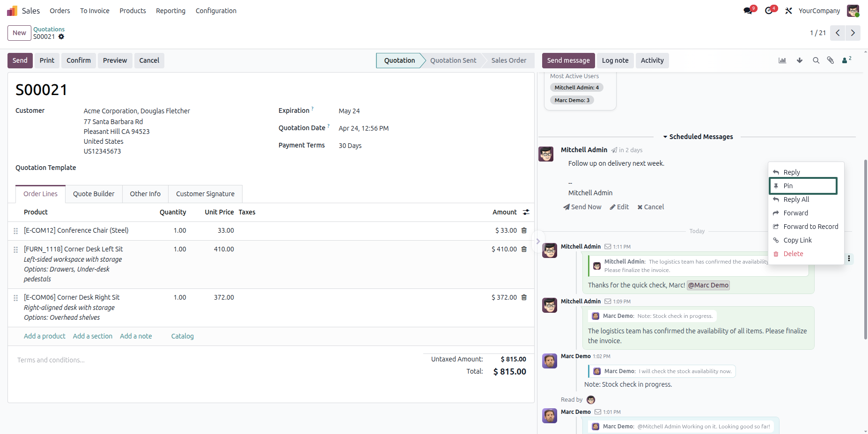The image size is (868, 434).
Task: Open the Orders menu
Action: 60,11
